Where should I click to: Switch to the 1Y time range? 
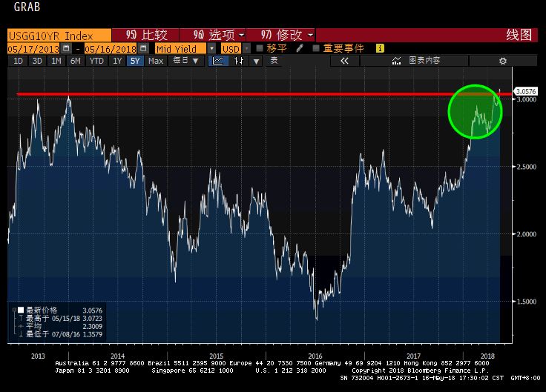tap(116, 61)
